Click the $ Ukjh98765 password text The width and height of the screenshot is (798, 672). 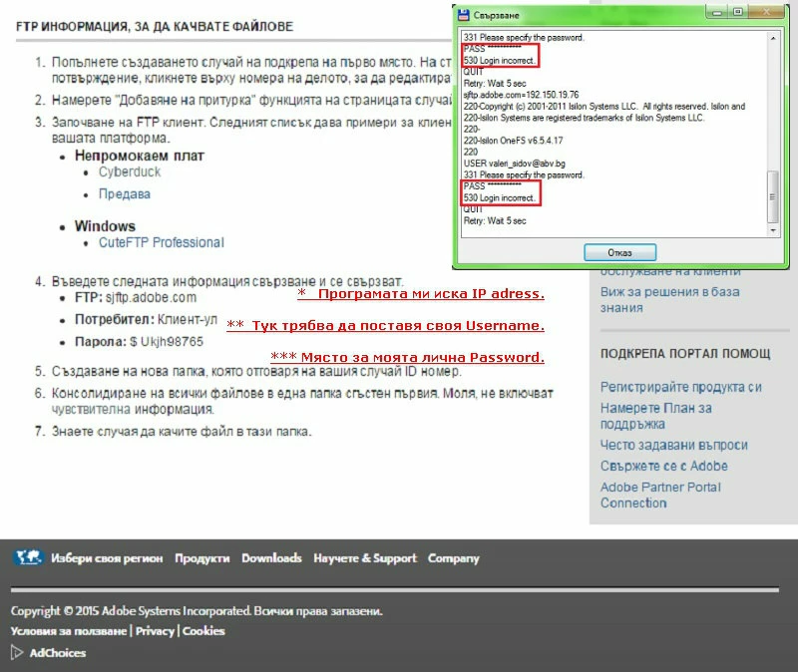pyautogui.click(x=167, y=341)
